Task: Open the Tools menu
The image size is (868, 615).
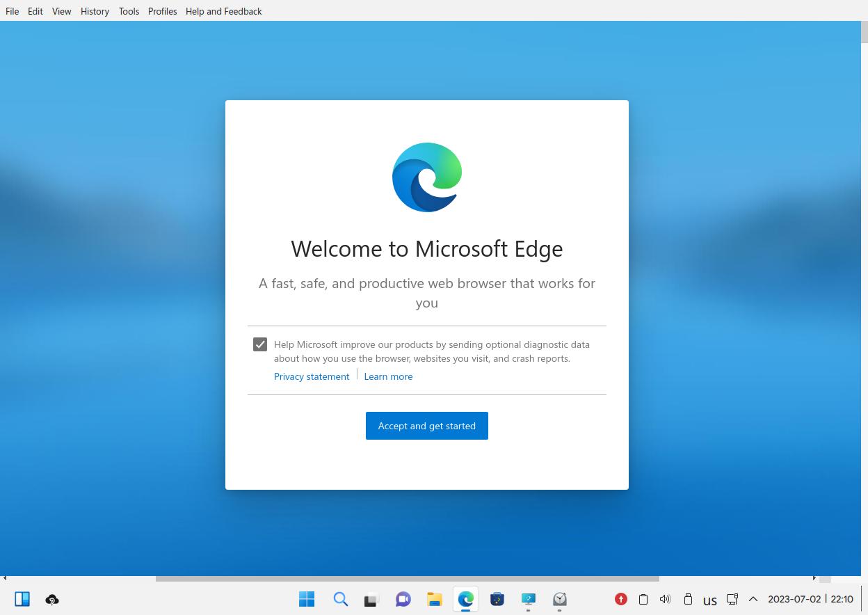Action: 129,11
